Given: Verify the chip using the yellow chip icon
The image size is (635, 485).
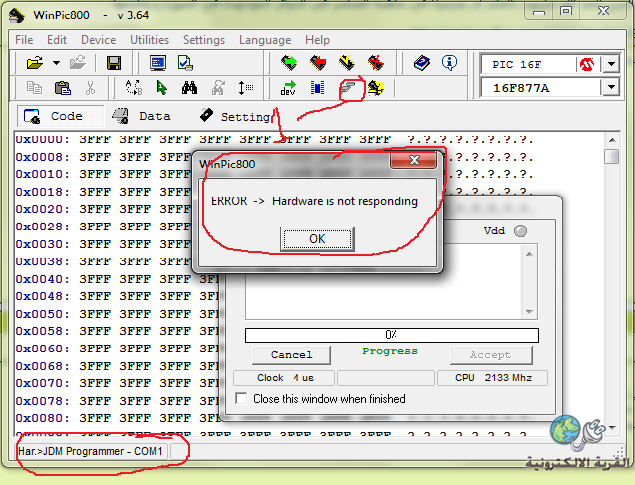Looking at the screenshot, I should (x=347, y=63).
